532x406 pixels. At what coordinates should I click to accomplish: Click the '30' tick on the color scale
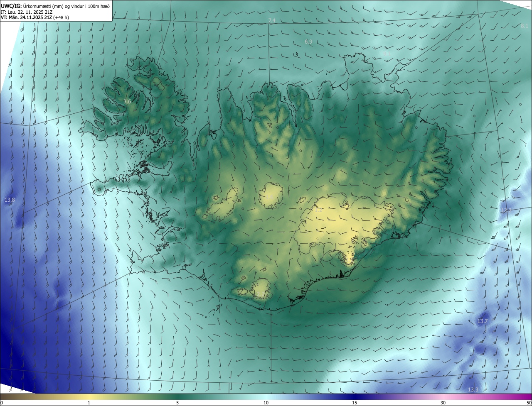pos(443,403)
